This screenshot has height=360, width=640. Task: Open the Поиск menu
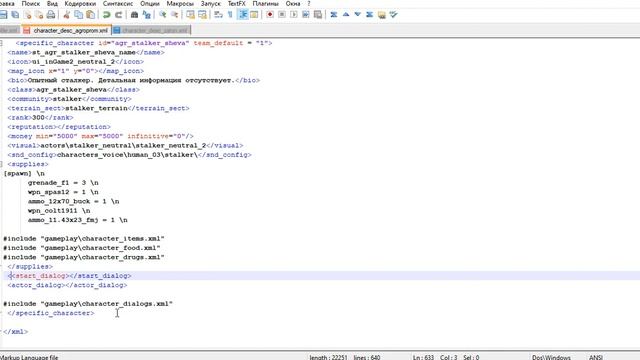(31, 4)
